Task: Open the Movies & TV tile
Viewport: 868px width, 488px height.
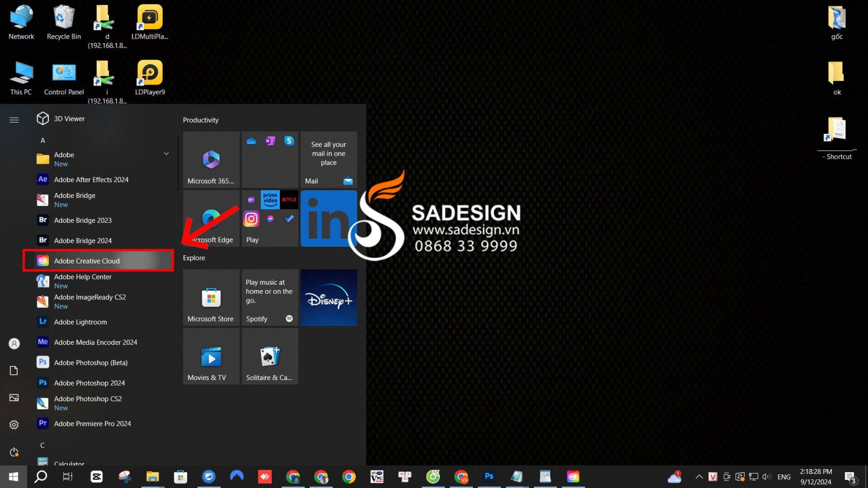Action: point(211,356)
